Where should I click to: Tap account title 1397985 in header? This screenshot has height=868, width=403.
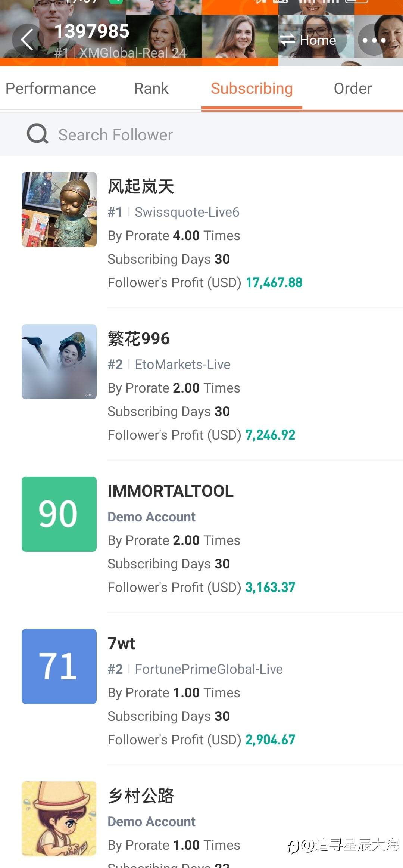(92, 31)
